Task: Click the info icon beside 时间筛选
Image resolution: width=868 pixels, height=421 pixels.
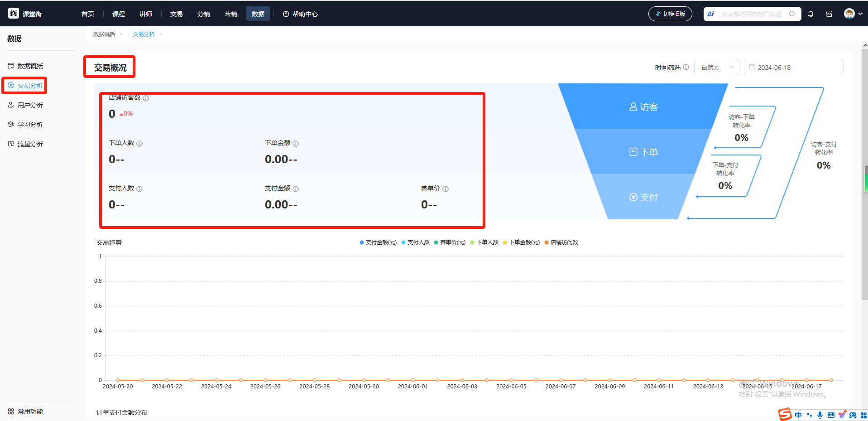Action: (x=686, y=67)
